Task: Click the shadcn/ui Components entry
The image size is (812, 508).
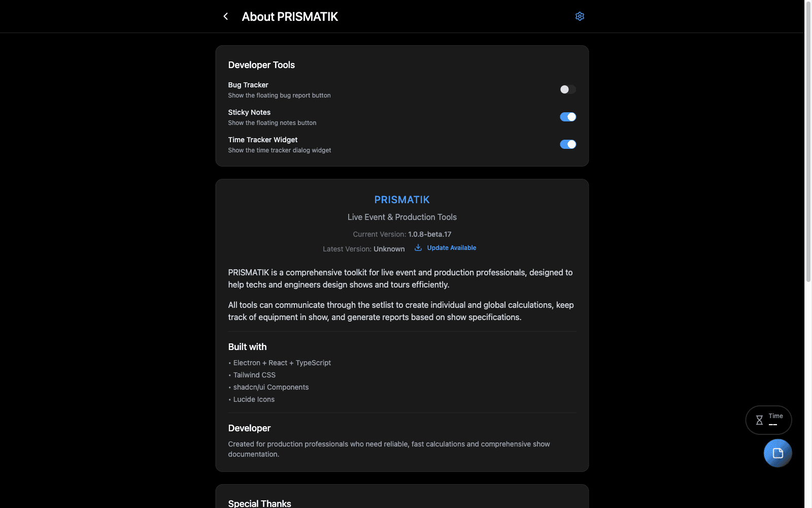Action: tap(271, 387)
